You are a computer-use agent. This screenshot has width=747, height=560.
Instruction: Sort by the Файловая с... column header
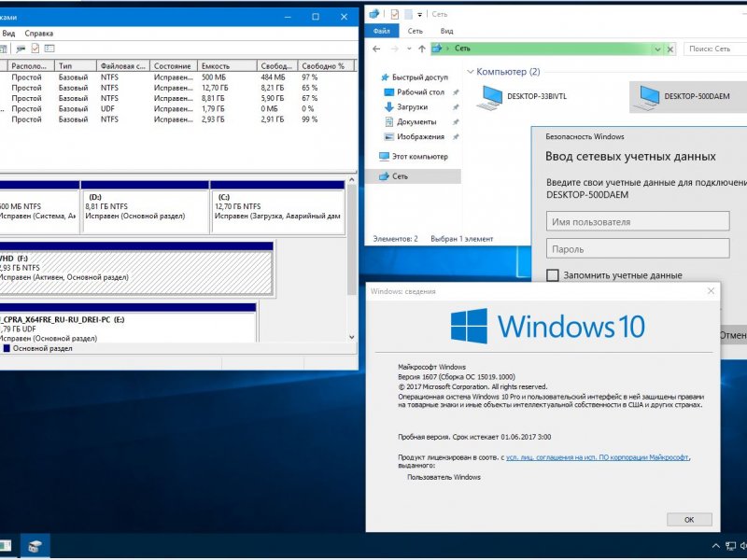coord(123,65)
